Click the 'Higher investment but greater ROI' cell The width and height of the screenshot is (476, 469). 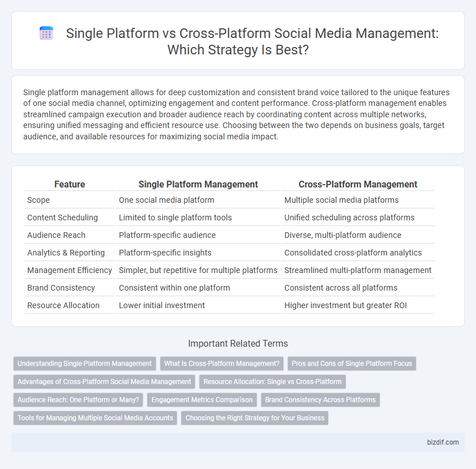pos(346,305)
